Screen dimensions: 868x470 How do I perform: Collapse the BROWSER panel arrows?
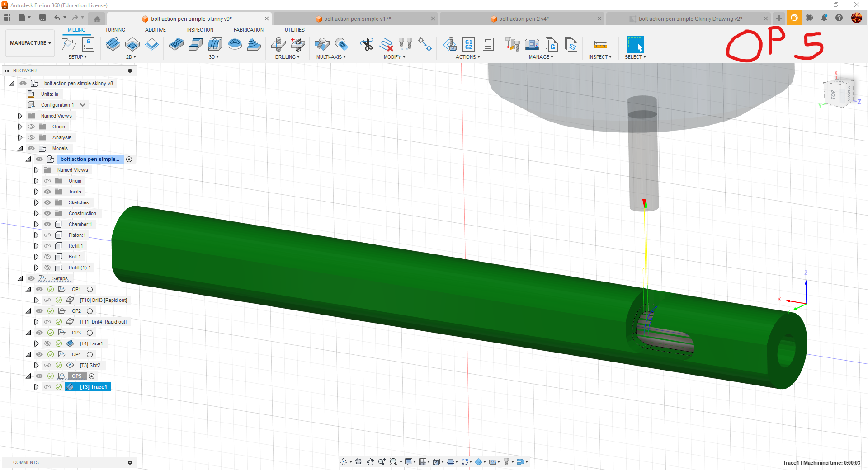[6, 70]
